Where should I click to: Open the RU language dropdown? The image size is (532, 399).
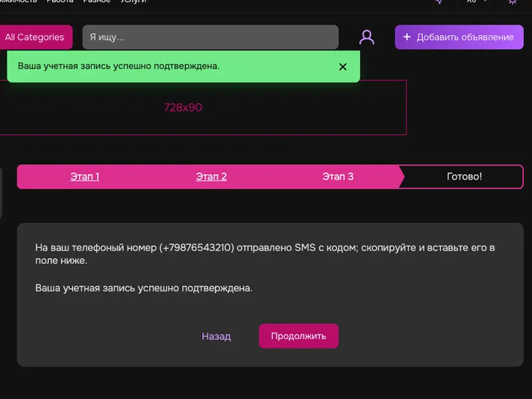tap(477, 1)
